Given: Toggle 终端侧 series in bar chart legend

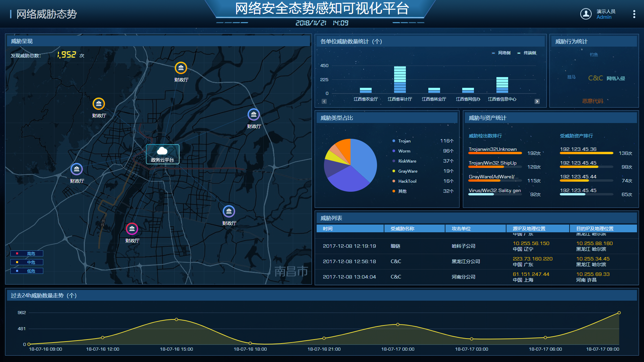Looking at the screenshot, I should click(527, 53).
